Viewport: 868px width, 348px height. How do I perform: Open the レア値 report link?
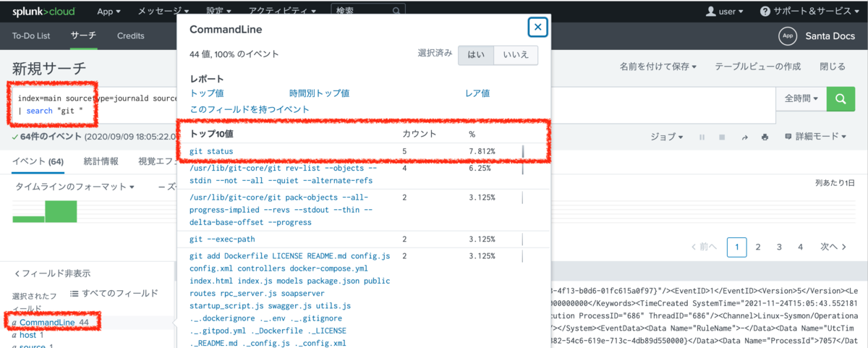[477, 93]
